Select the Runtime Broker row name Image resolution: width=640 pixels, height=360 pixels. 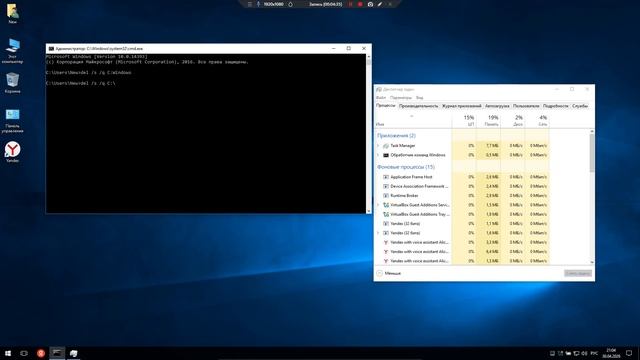pos(404,196)
